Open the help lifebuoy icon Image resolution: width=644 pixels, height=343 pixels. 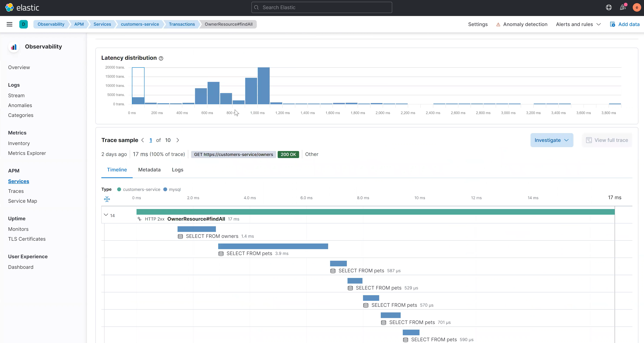point(609,8)
